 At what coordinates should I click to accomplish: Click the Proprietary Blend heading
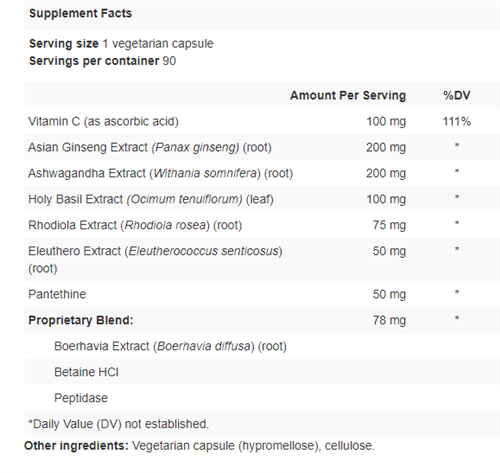coord(81,320)
